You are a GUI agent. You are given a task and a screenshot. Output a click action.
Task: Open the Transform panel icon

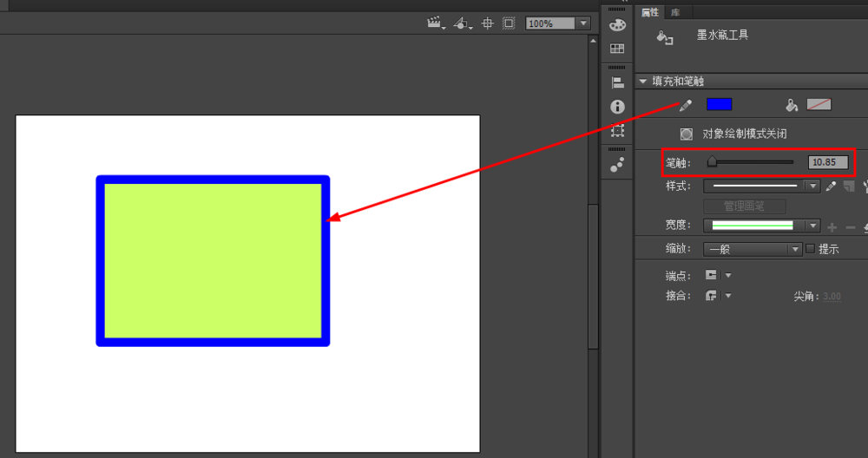tap(617, 130)
